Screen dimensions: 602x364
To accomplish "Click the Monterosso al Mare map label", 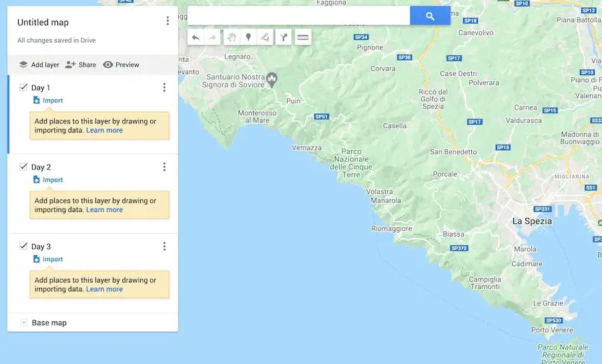I will click(x=257, y=117).
